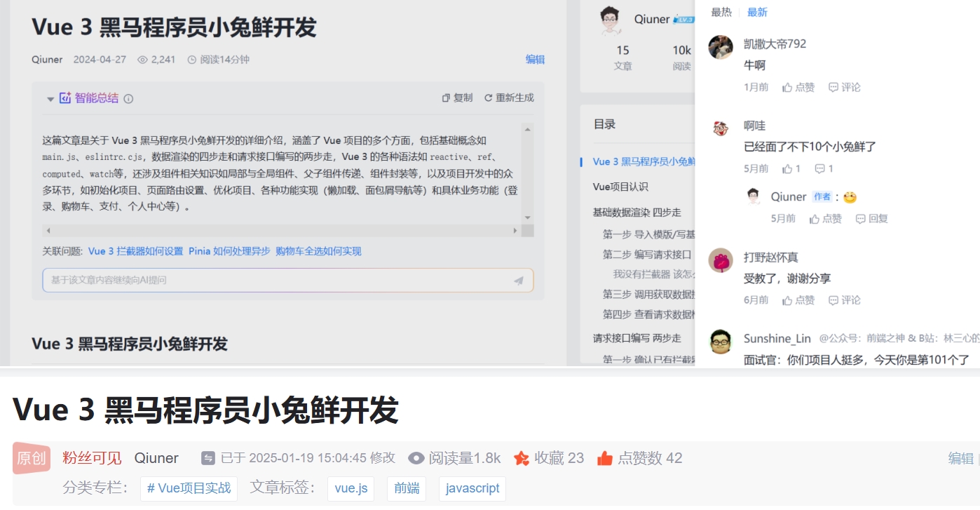Click the 重新生成 regenerate button
This screenshot has height=510, width=980.
click(x=509, y=98)
